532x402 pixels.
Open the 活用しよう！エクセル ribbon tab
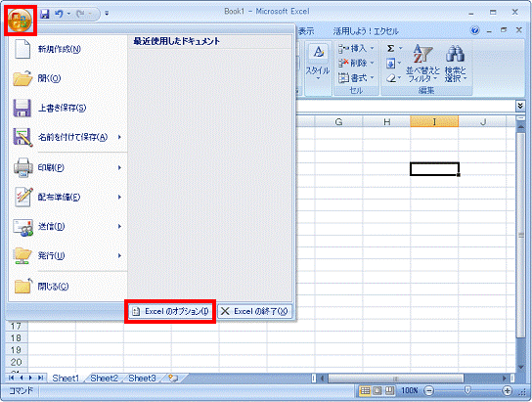pyautogui.click(x=366, y=31)
